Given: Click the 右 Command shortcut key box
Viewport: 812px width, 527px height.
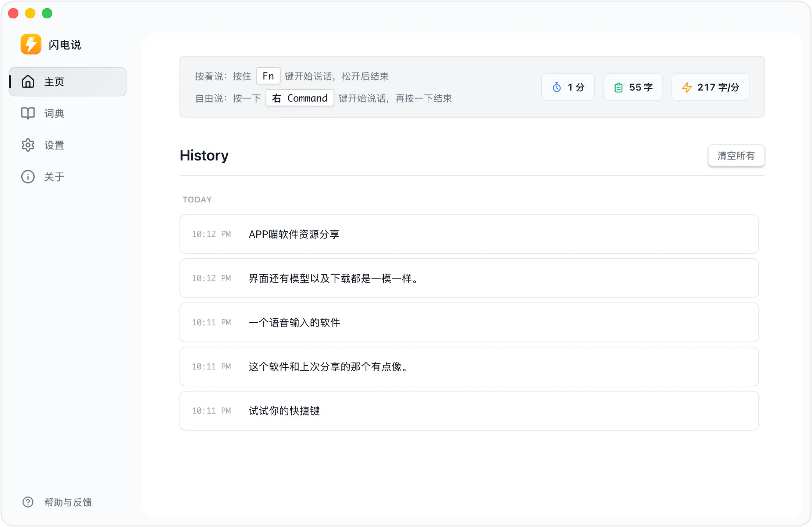Looking at the screenshot, I should [300, 98].
